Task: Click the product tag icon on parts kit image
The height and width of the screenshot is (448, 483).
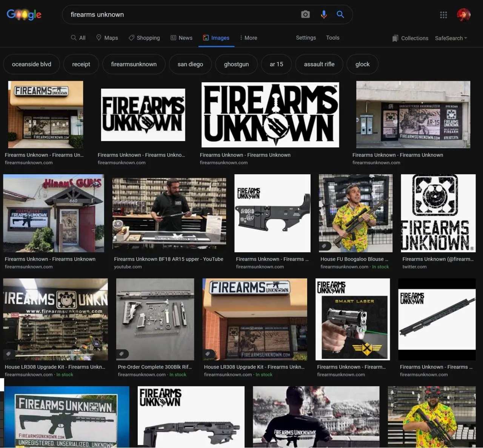Action: 122,354
